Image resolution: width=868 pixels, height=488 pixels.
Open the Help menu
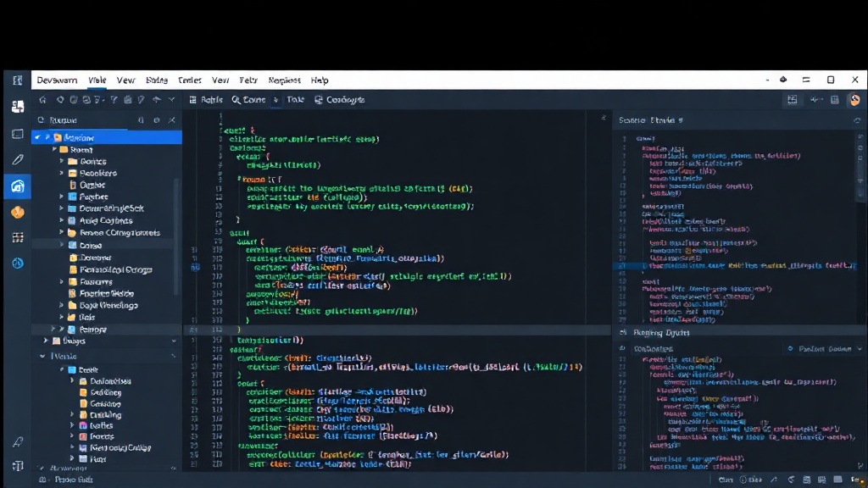320,80
